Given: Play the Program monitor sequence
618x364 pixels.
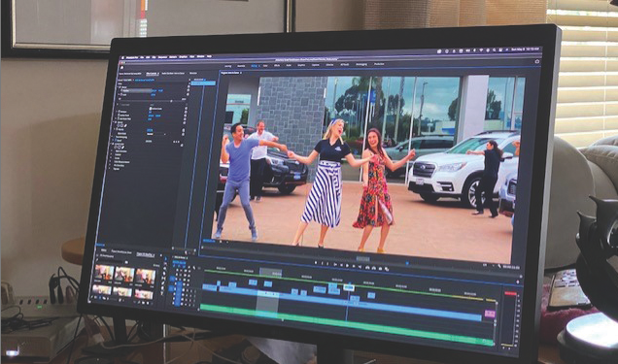Looking at the screenshot, I should pyautogui.click(x=347, y=265).
